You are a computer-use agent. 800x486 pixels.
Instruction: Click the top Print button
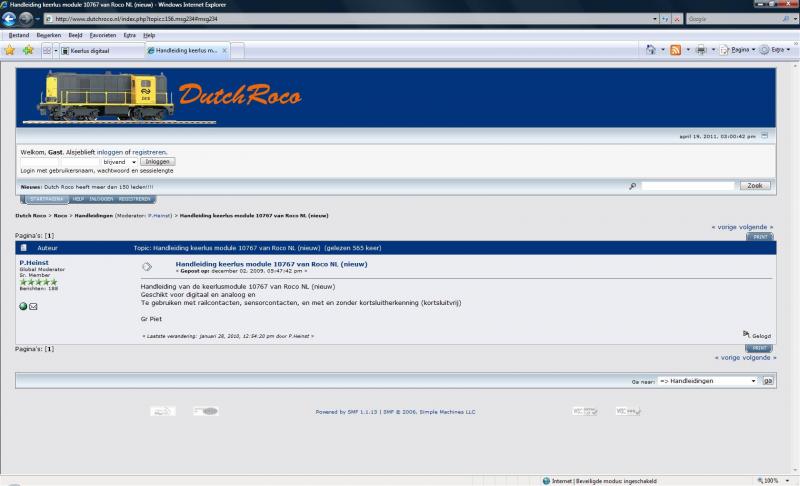(760, 237)
